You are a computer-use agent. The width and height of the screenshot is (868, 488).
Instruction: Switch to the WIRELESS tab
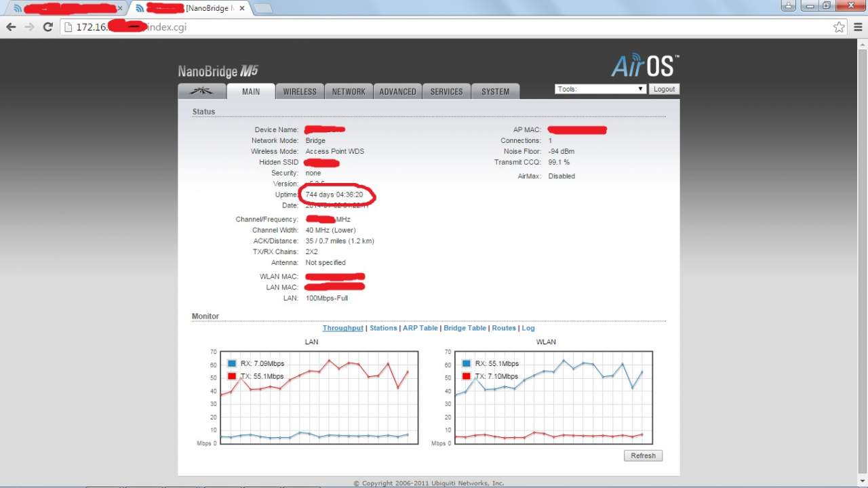(x=300, y=91)
